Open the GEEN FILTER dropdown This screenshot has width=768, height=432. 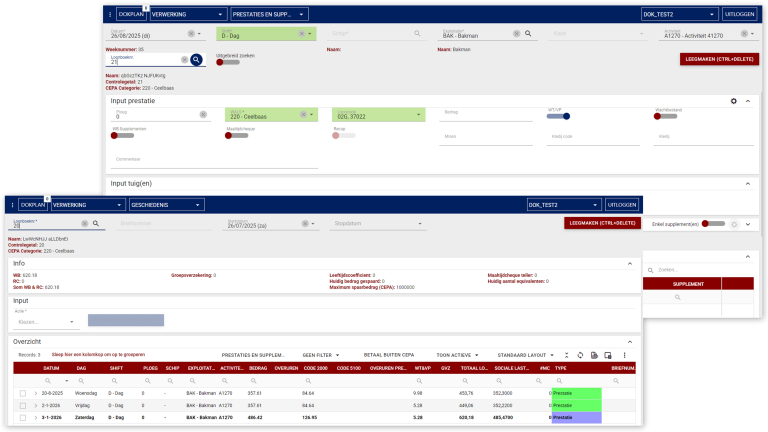321,355
